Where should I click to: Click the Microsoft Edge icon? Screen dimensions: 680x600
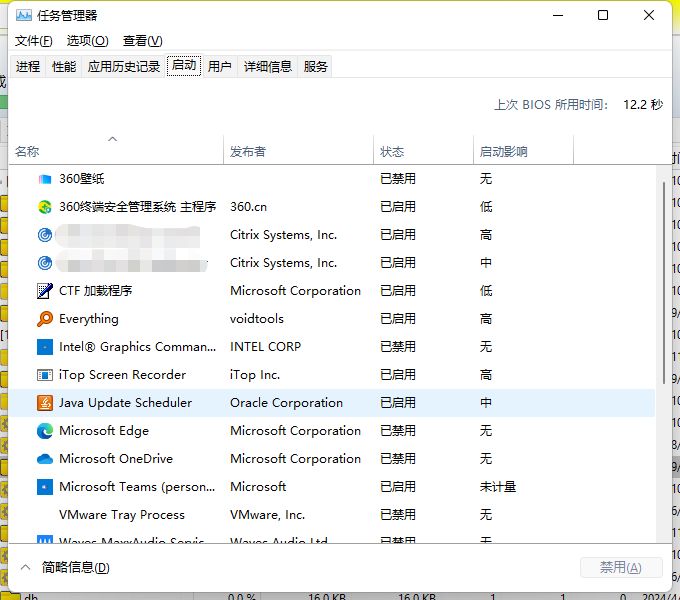pyautogui.click(x=45, y=431)
